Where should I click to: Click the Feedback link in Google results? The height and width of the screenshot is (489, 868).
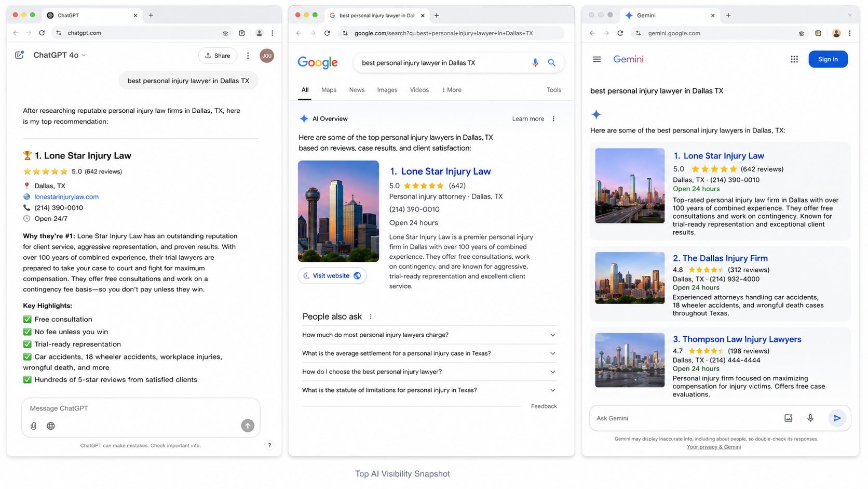click(544, 406)
